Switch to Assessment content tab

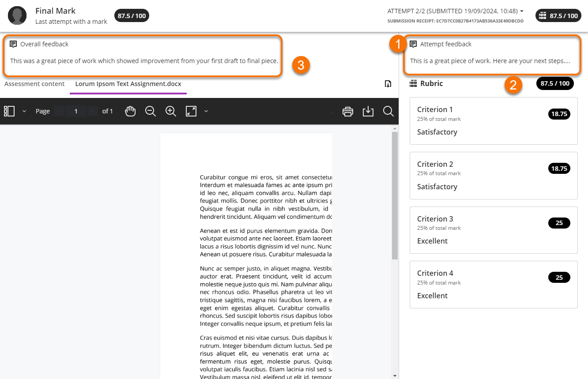pyautogui.click(x=34, y=84)
